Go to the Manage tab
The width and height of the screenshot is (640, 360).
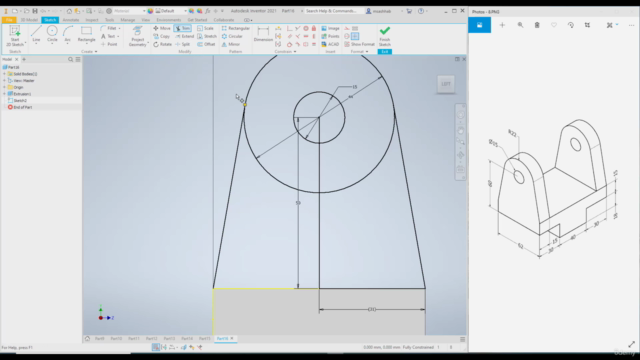pyautogui.click(x=128, y=20)
